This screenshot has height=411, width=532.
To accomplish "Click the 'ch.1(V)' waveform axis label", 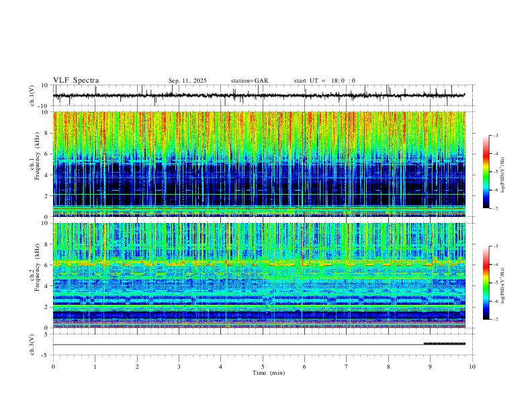I will click(x=32, y=95).
